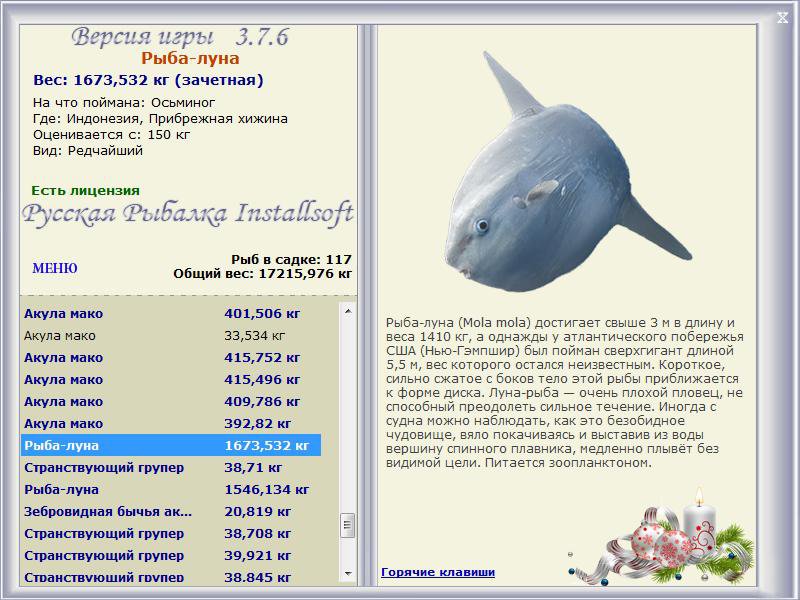This screenshot has height=600, width=800.
Task: Click the fish list scrollbar thumb
Action: (x=348, y=525)
